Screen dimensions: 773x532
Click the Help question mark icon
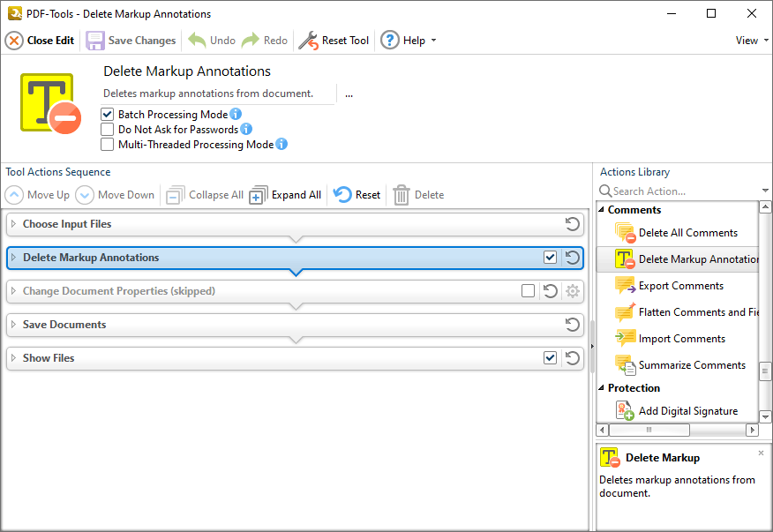coord(390,40)
